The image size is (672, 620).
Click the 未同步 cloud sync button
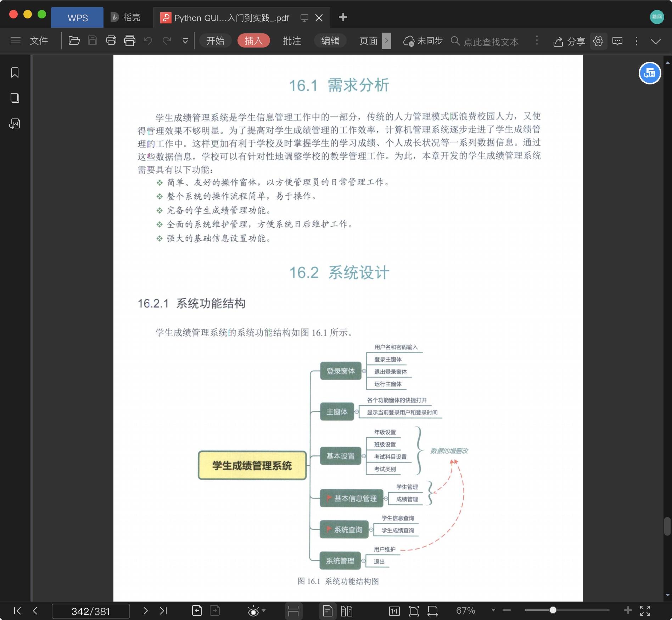[423, 41]
